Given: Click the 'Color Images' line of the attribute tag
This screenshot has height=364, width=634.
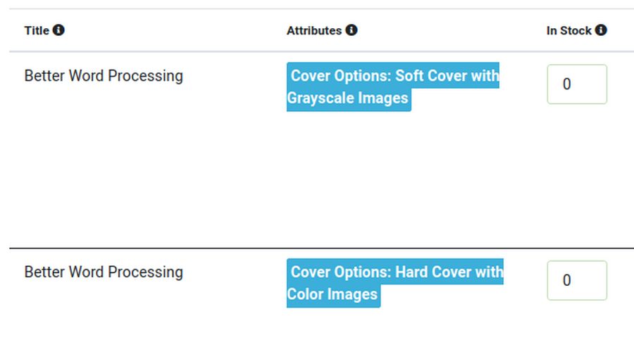Looking at the screenshot, I should pyautogui.click(x=332, y=294).
